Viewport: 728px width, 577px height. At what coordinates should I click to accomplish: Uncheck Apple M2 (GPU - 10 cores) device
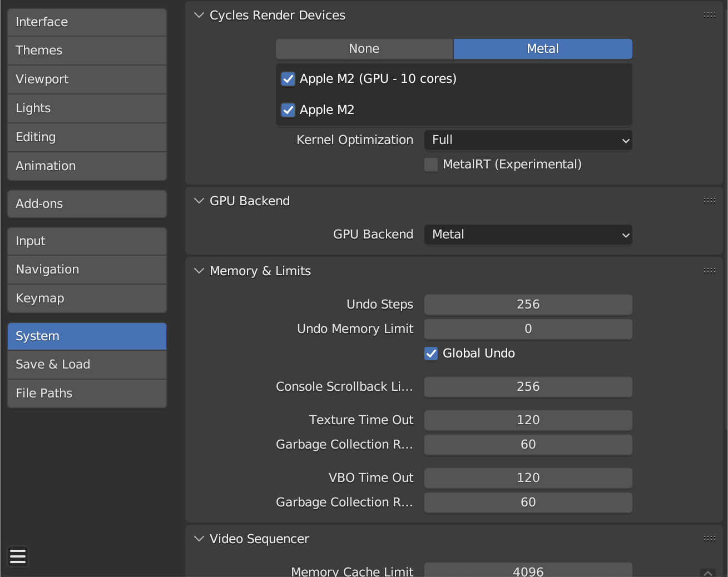pos(288,79)
